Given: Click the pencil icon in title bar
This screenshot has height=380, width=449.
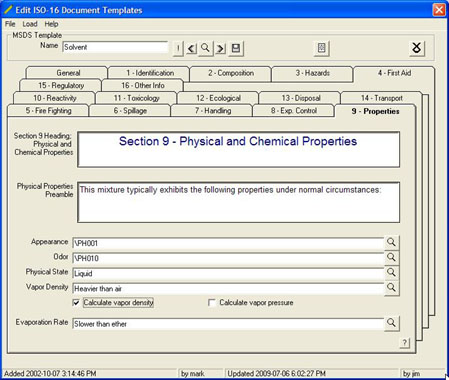Looking at the screenshot, I should coord(8,10).
